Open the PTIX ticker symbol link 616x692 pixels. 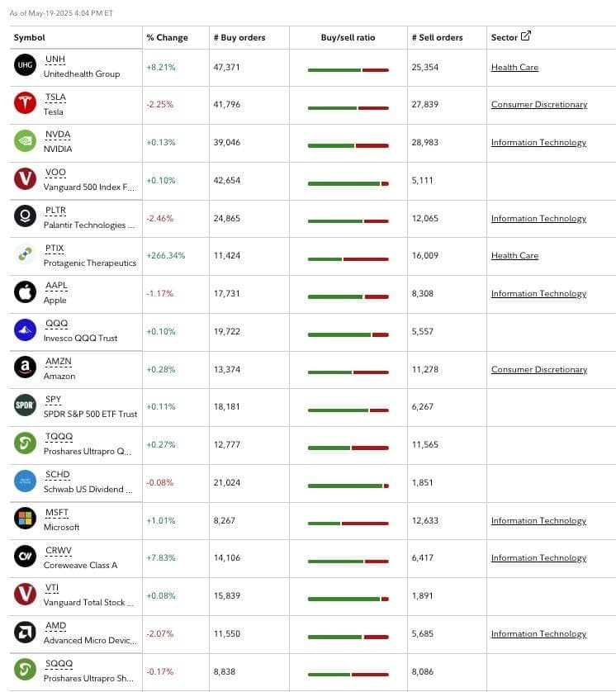point(54,249)
